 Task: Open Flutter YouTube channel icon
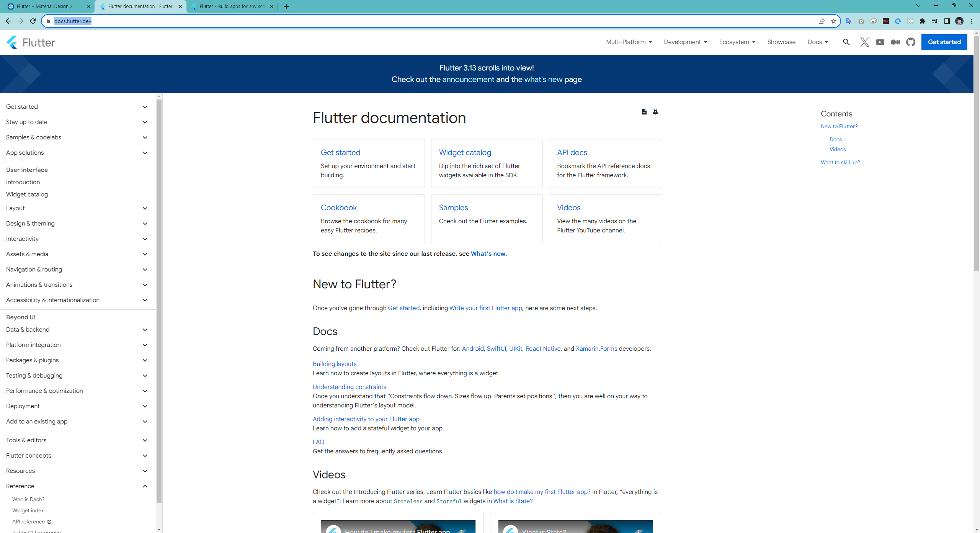tap(880, 42)
